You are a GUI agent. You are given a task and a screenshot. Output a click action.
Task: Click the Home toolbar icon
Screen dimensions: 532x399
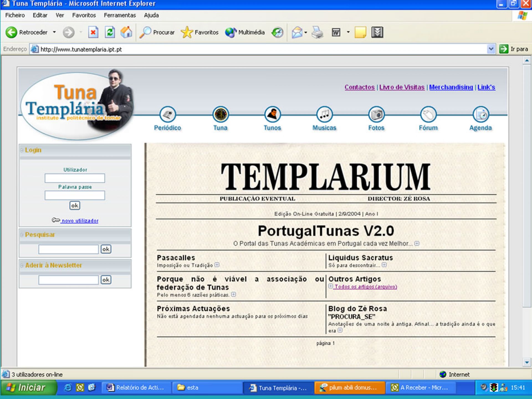pos(126,32)
